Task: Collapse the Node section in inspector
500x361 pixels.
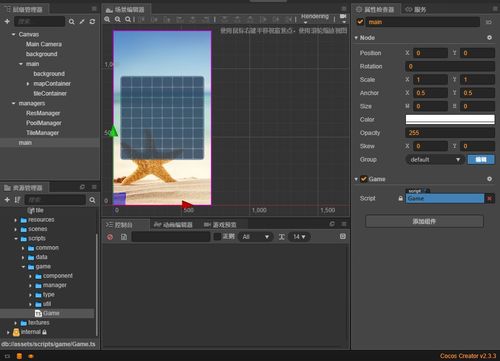Action: pos(356,38)
